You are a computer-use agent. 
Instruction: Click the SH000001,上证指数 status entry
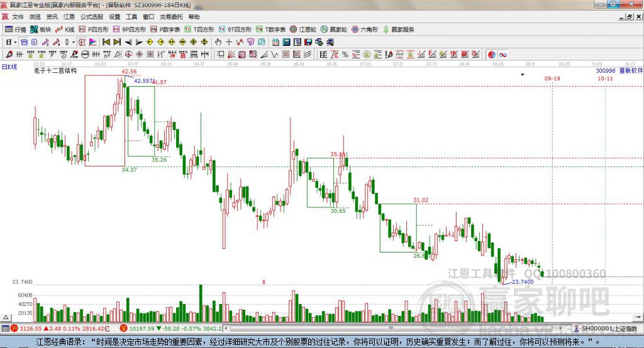coord(609,329)
